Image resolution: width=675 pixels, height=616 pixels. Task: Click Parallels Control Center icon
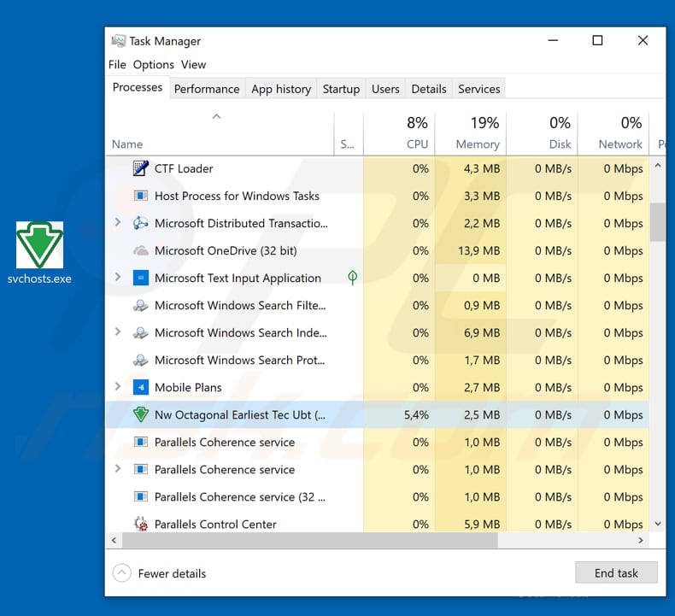(x=141, y=524)
